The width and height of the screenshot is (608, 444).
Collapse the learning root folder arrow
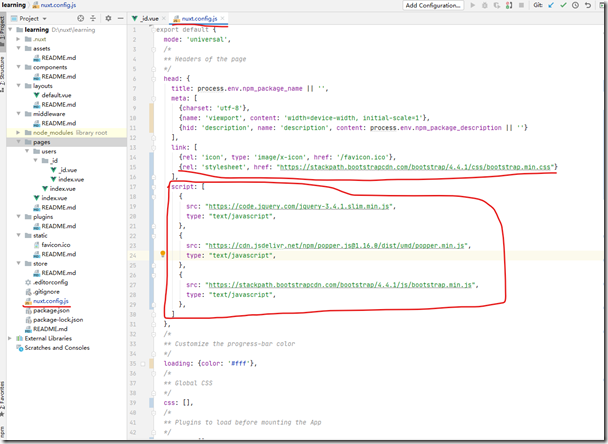tap(10, 29)
